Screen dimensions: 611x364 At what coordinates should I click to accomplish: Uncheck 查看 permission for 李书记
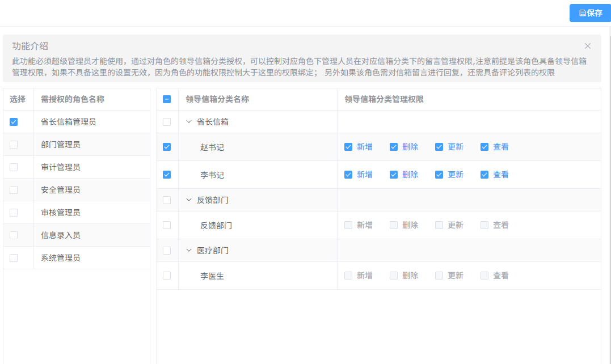tap(484, 175)
